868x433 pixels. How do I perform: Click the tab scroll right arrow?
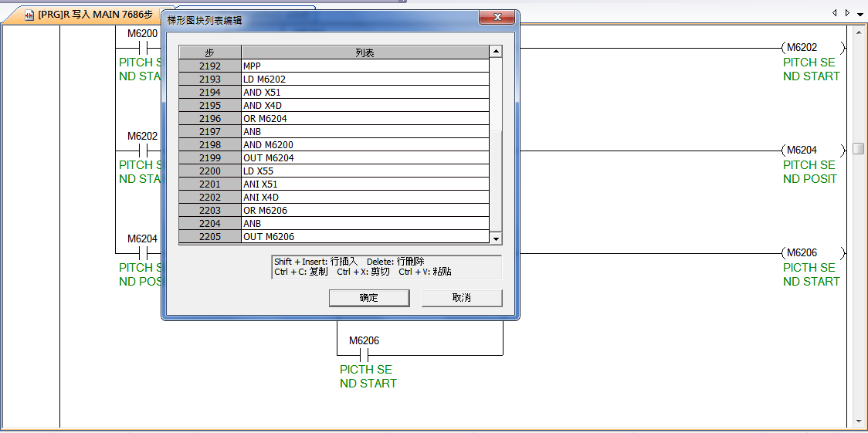[x=847, y=13]
